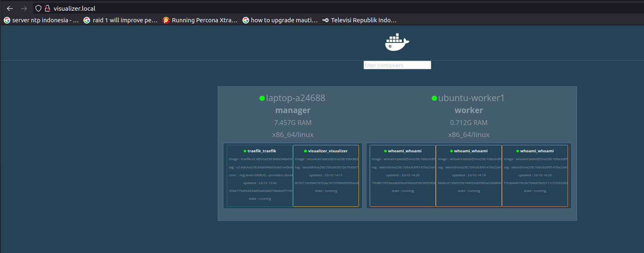Click the green dot on visualizer_visualizer

(x=305, y=151)
